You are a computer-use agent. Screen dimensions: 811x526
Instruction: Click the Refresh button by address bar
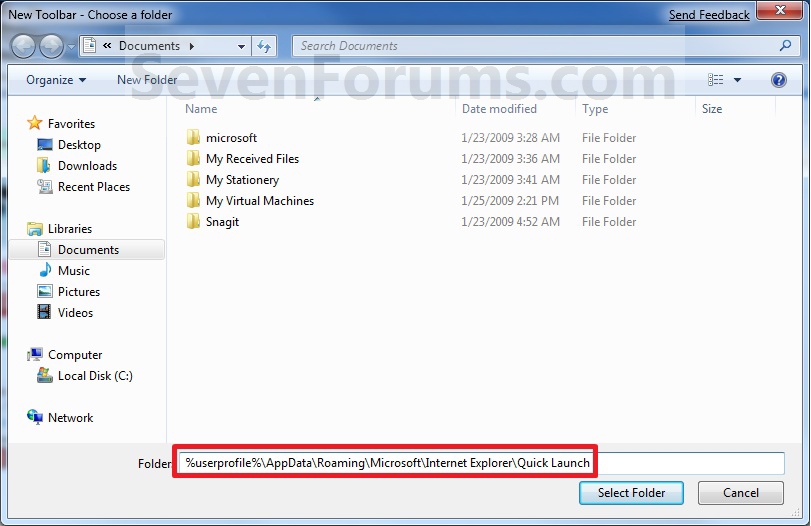pos(264,47)
